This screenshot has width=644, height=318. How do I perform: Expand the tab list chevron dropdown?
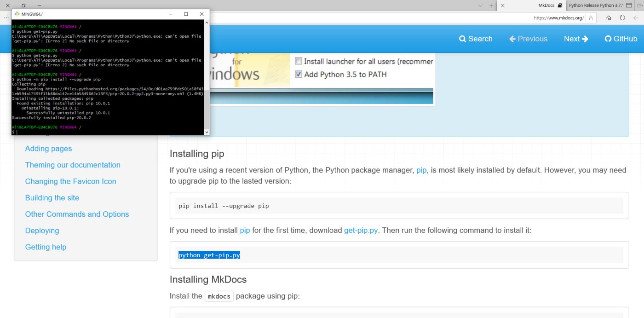(x=480, y=6)
